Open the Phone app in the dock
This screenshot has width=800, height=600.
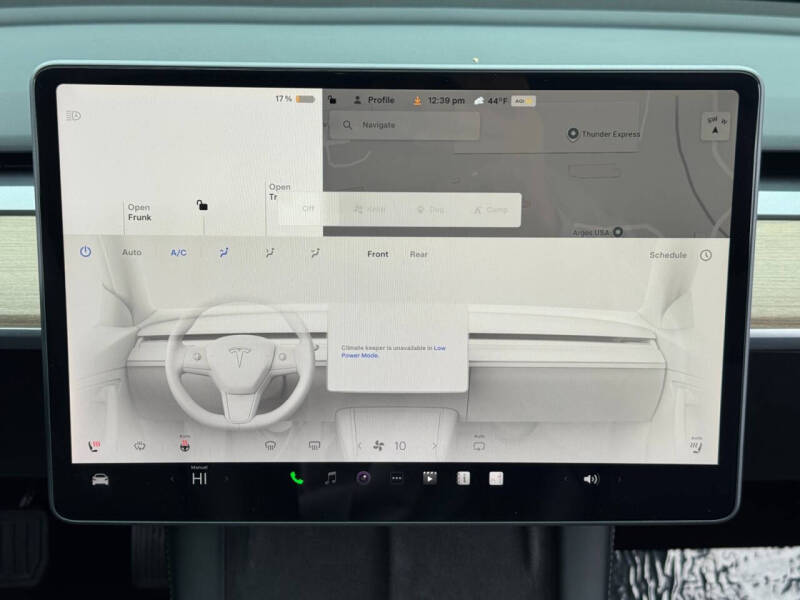click(x=295, y=478)
